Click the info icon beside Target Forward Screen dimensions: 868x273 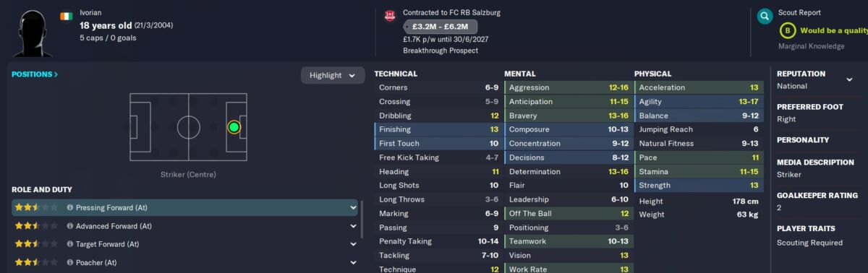click(x=70, y=244)
